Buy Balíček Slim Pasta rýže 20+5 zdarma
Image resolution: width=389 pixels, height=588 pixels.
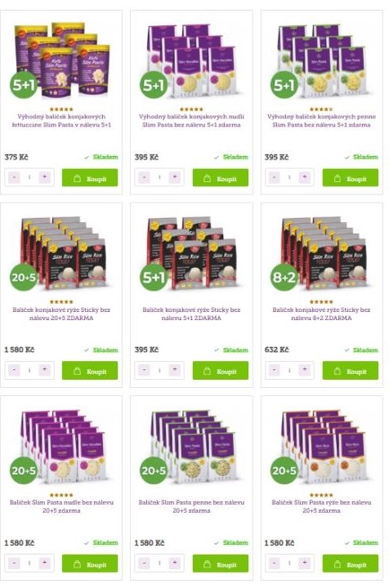[x=351, y=563]
